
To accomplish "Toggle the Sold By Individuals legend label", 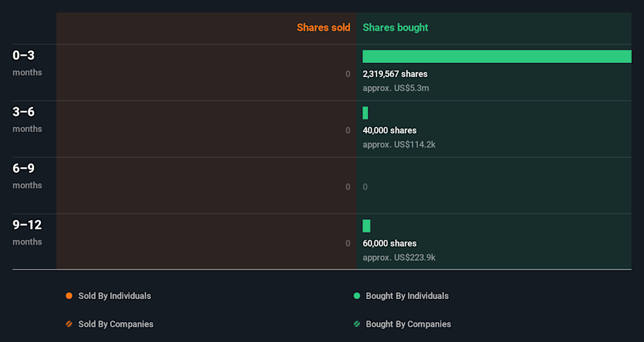I will pyautogui.click(x=114, y=296).
